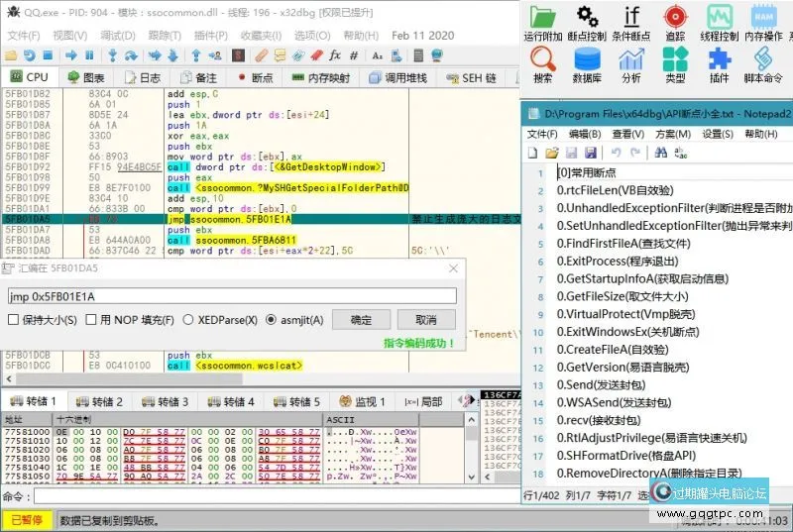The image size is (793, 532).
Task: Click Notepad2 new document icon
Action: pos(532,154)
